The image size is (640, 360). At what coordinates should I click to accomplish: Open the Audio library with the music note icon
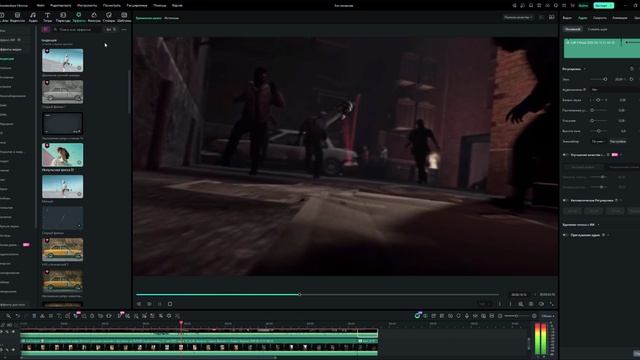click(33, 17)
